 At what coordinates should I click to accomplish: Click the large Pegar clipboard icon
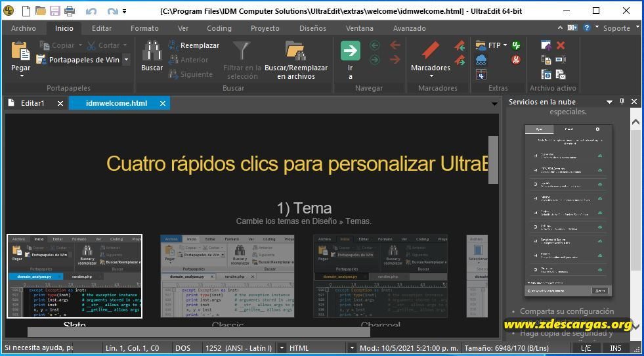click(20, 51)
